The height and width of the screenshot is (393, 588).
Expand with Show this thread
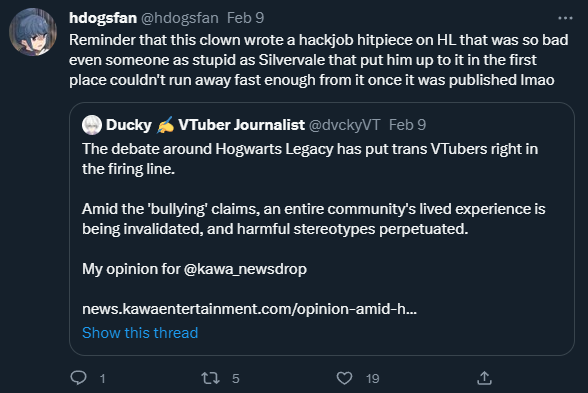[140, 333]
